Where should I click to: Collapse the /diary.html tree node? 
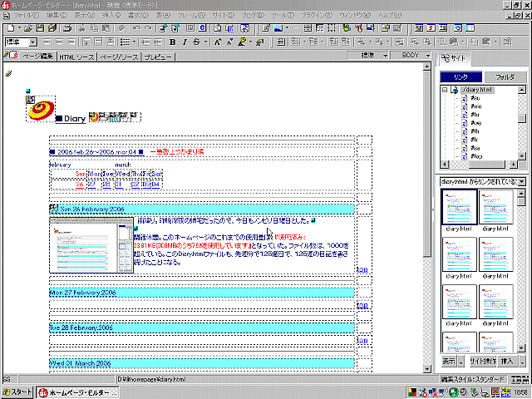coord(445,90)
